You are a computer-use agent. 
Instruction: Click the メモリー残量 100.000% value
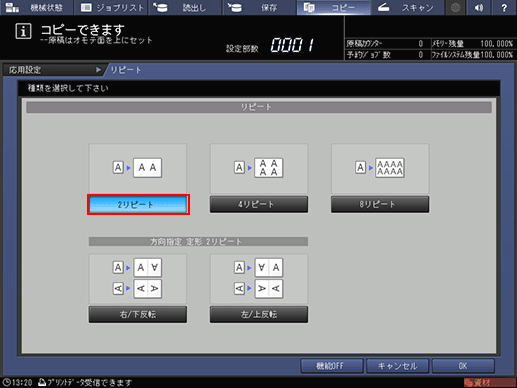pyautogui.click(x=496, y=44)
